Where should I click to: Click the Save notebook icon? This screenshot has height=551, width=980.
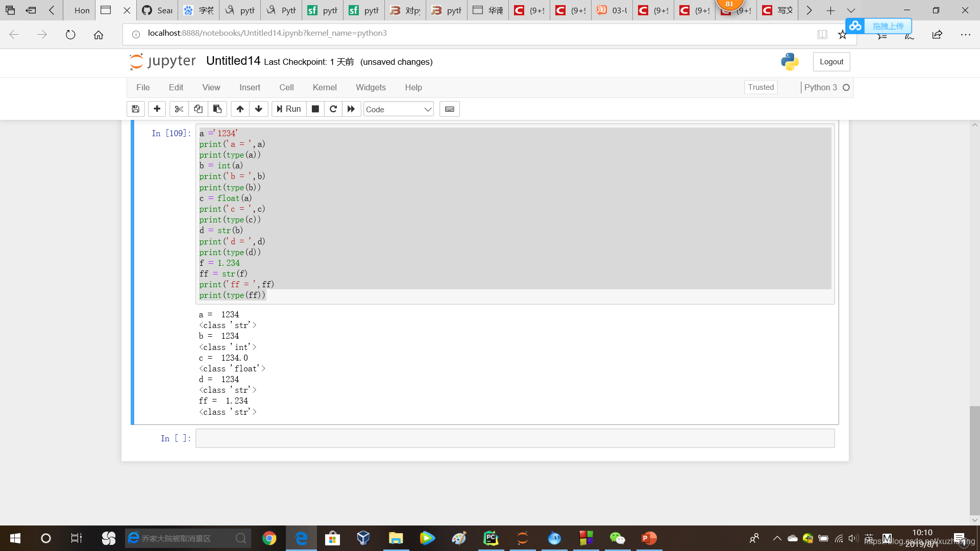coord(135,108)
